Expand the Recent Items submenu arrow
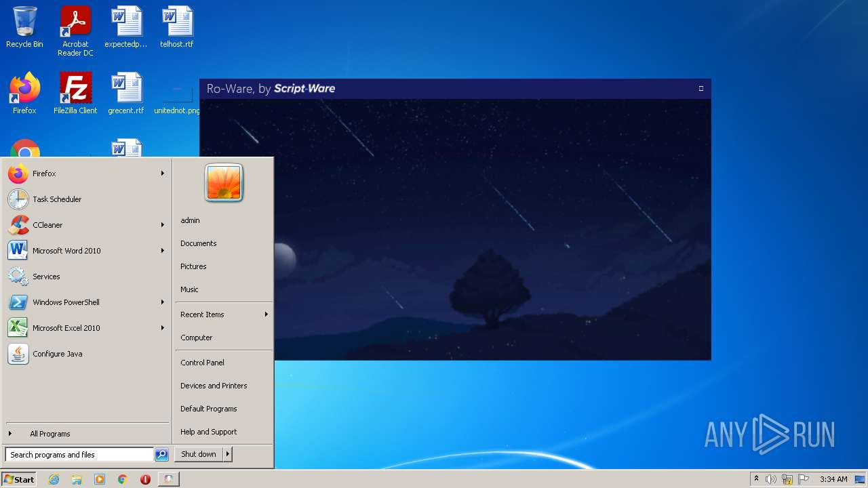Viewport: 868px width, 488px height. pos(267,314)
